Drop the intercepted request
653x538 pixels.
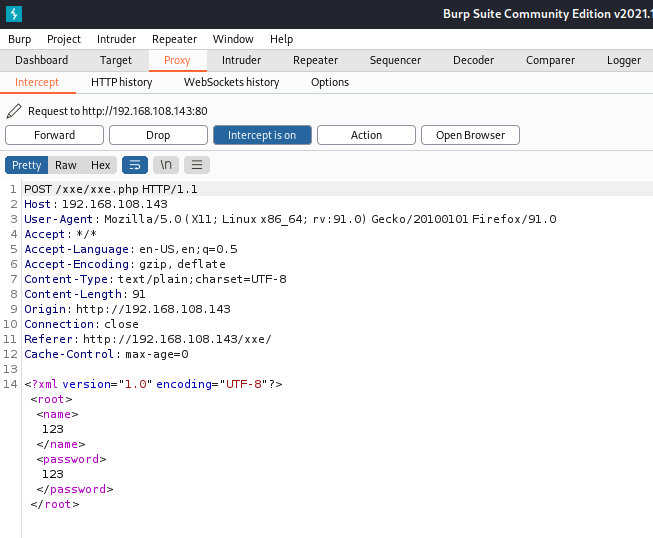tap(158, 135)
